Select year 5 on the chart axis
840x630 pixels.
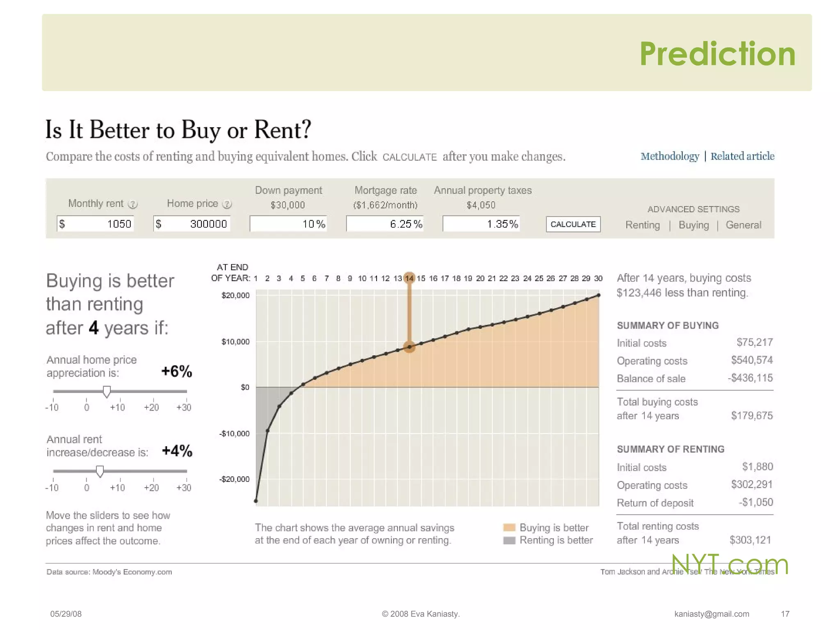[x=303, y=278]
